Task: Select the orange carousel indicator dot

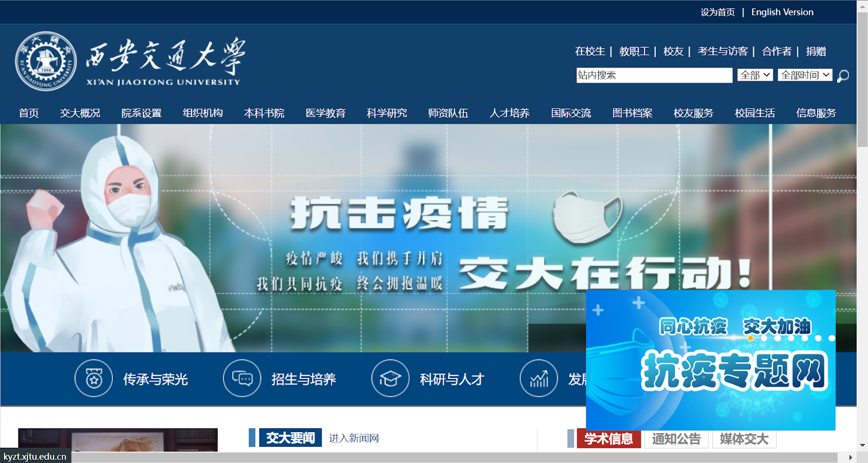Action: tap(750, 338)
